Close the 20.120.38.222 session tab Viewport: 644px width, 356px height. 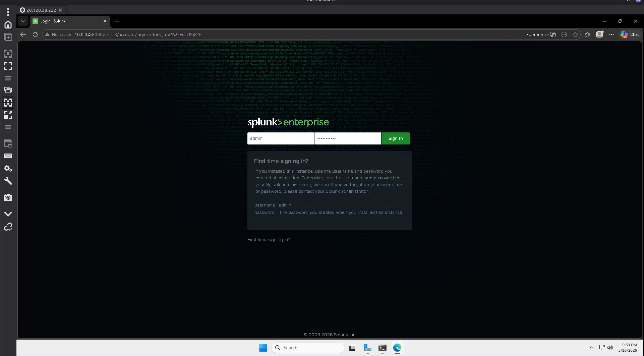point(60,10)
